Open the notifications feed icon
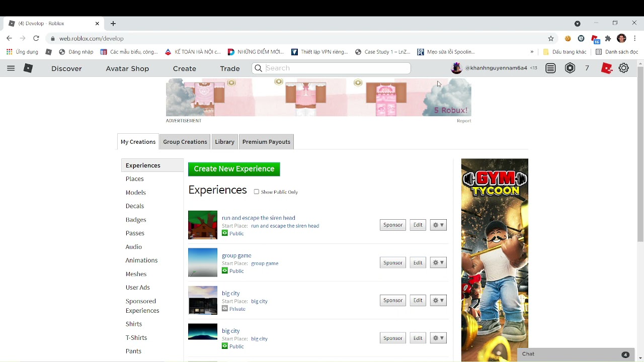Image resolution: width=644 pixels, height=362 pixels. [x=551, y=68]
